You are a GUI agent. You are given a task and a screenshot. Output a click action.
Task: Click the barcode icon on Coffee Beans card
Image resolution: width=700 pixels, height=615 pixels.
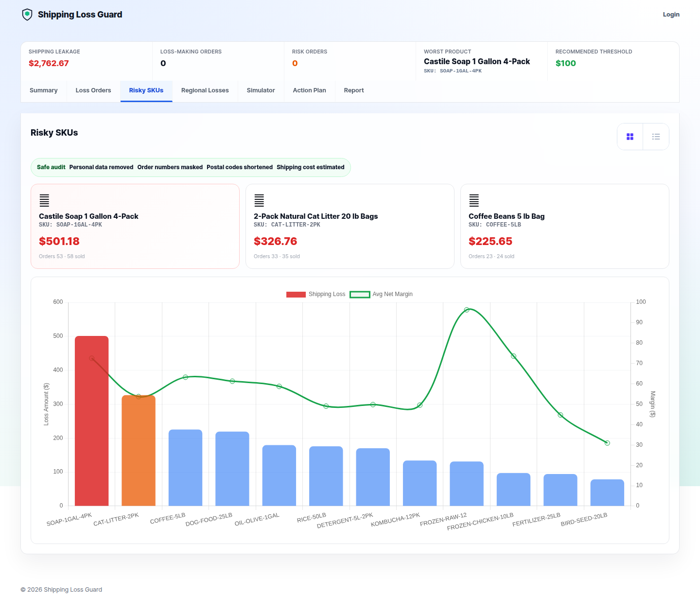coord(474,200)
